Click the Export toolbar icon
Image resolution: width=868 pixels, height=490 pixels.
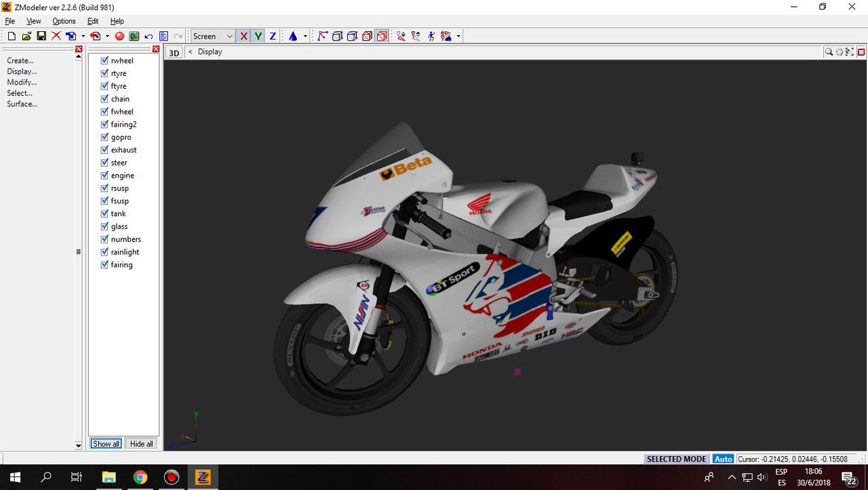click(x=96, y=36)
